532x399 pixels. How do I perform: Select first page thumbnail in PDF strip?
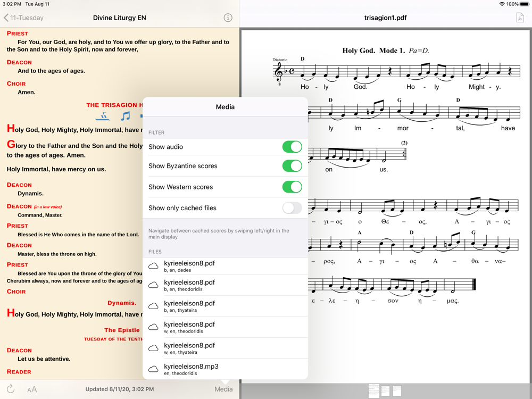[374, 391]
